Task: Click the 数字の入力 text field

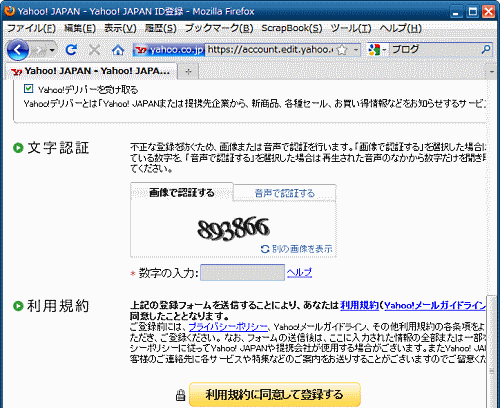Action: [242, 273]
